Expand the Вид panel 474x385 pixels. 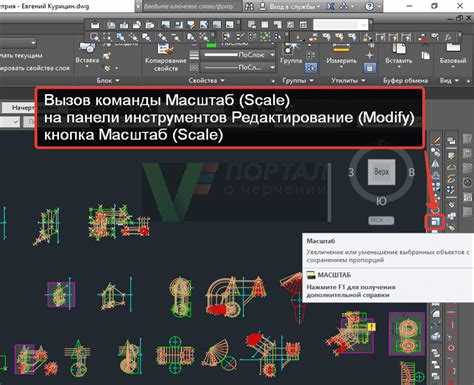coord(449,81)
